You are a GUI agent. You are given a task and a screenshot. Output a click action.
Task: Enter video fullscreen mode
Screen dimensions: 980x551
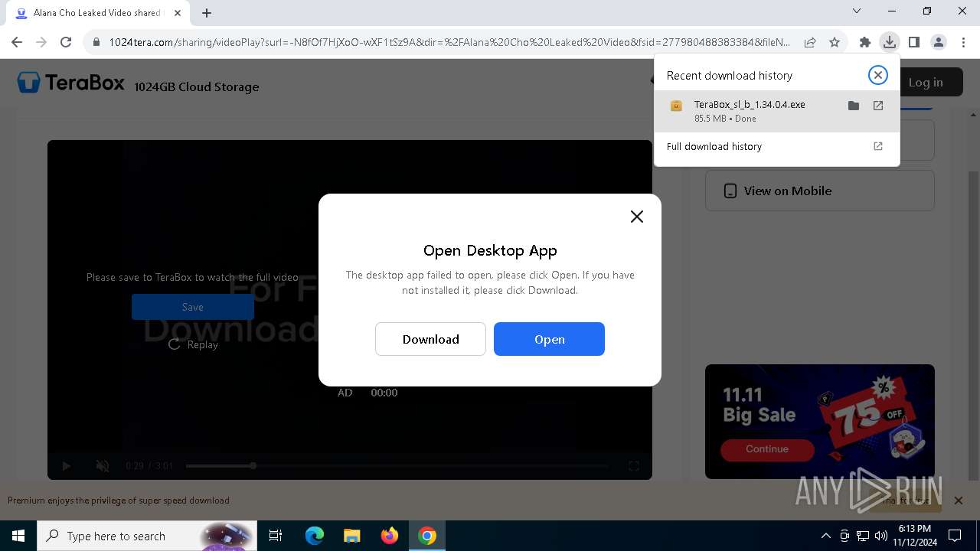click(634, 465)
